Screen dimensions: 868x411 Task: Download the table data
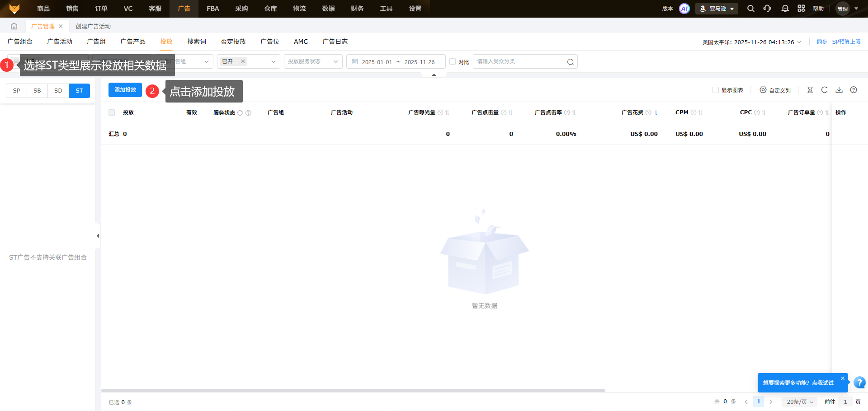coord(839,90)
